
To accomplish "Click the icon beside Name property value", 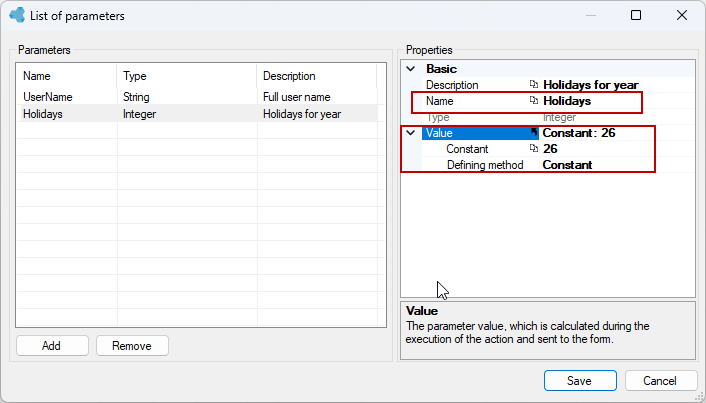I will tap(534, 101).
